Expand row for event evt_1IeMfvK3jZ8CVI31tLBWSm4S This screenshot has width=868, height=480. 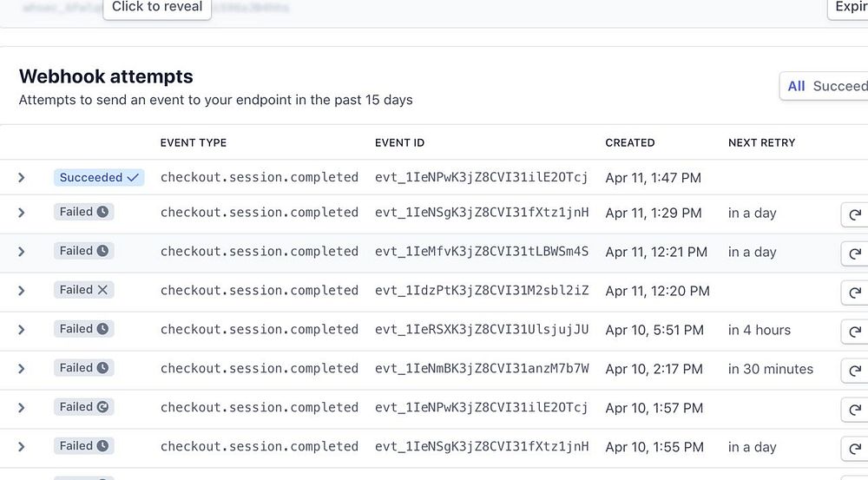coord(22,252)
